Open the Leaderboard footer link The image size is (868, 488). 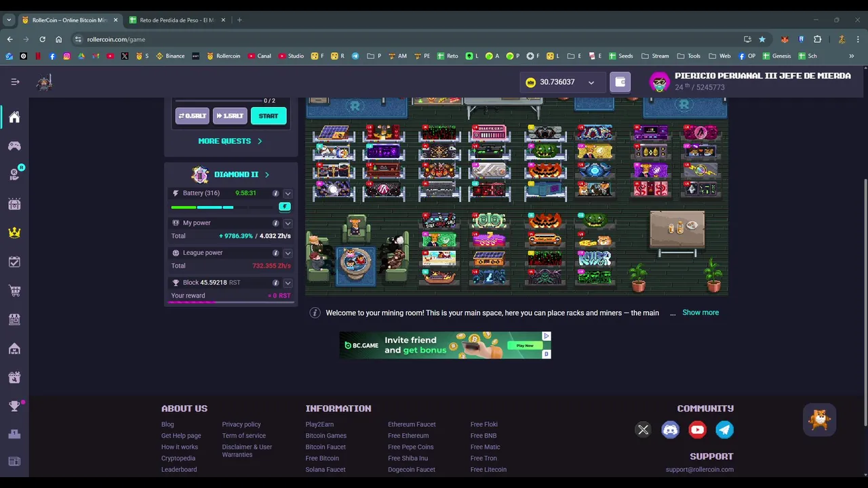(x=179, y=470)
